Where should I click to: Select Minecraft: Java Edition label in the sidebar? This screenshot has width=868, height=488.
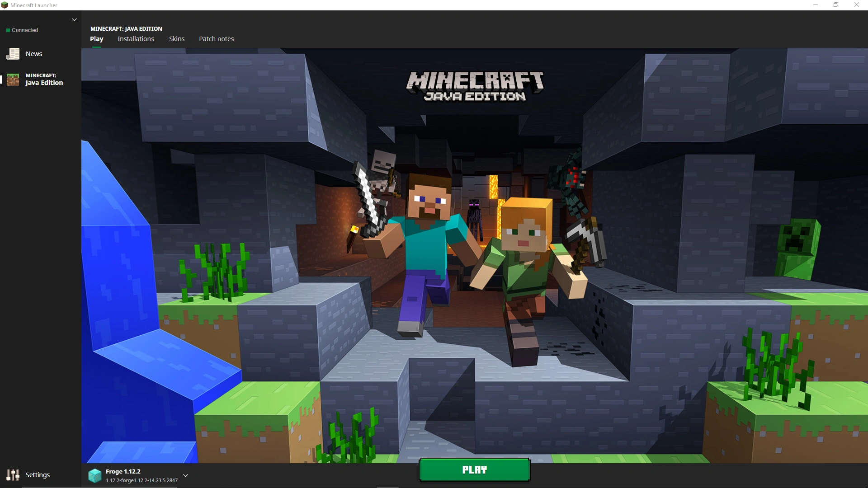[x=44, y=80]
